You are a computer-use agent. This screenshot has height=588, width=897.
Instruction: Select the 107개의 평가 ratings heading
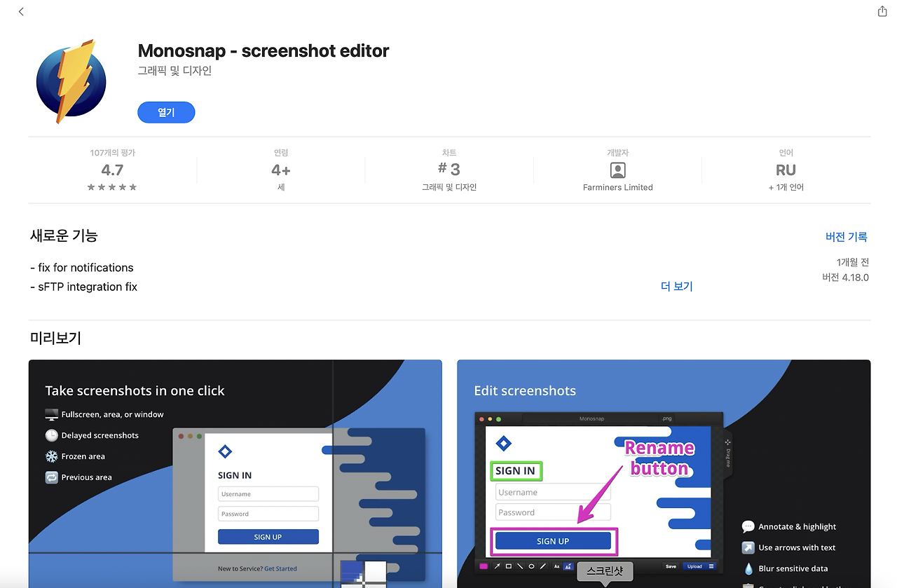pos(112,153)
